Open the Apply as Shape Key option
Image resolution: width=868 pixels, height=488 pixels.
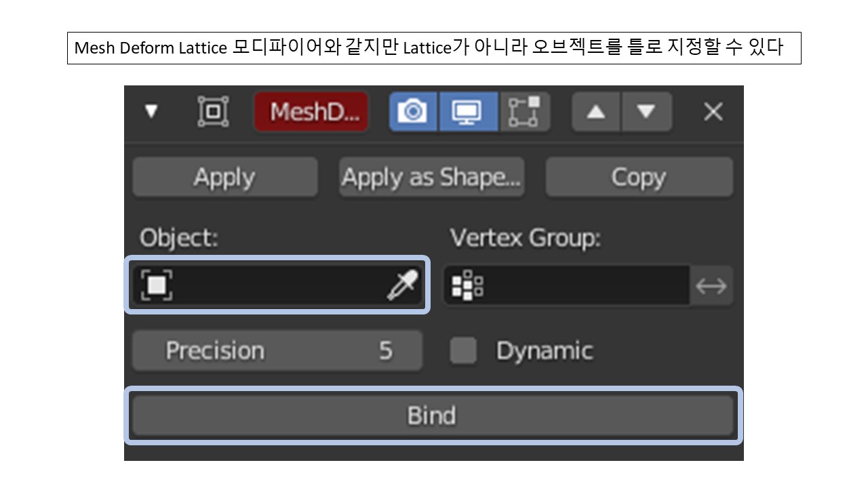(x=431, y=177)
